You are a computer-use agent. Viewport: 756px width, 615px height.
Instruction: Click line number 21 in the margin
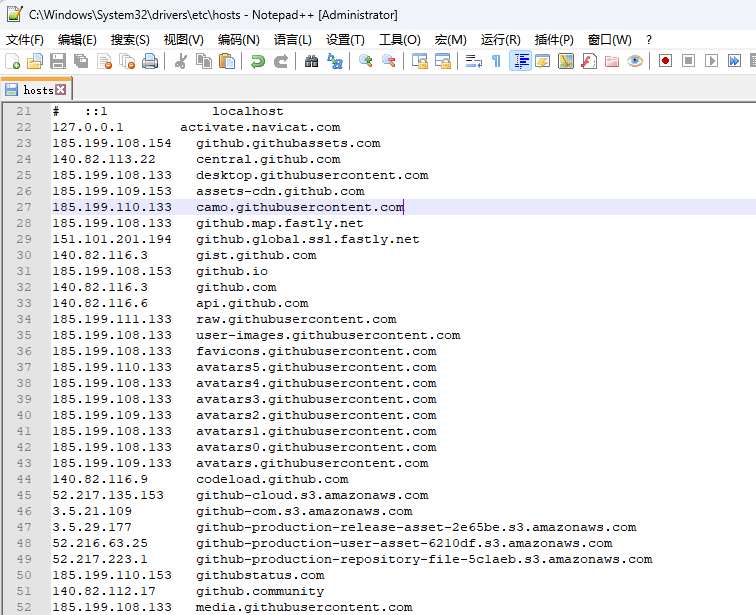[x=24, y=111]
